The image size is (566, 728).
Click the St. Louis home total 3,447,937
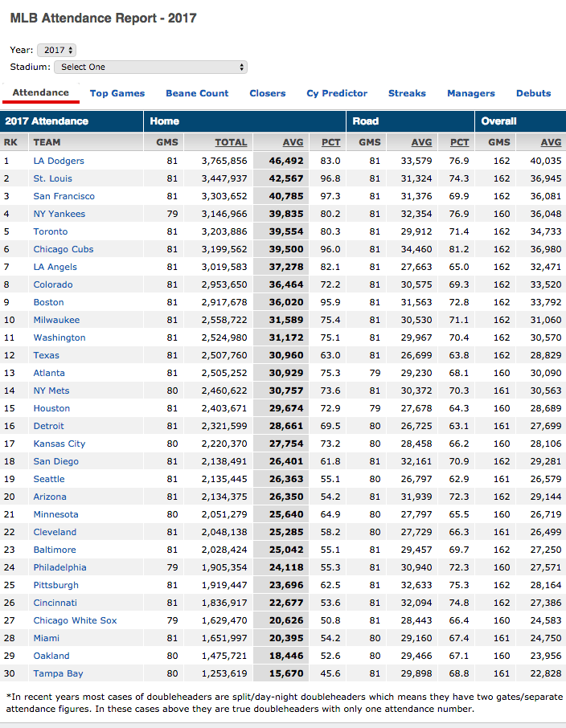click(224, 178)
